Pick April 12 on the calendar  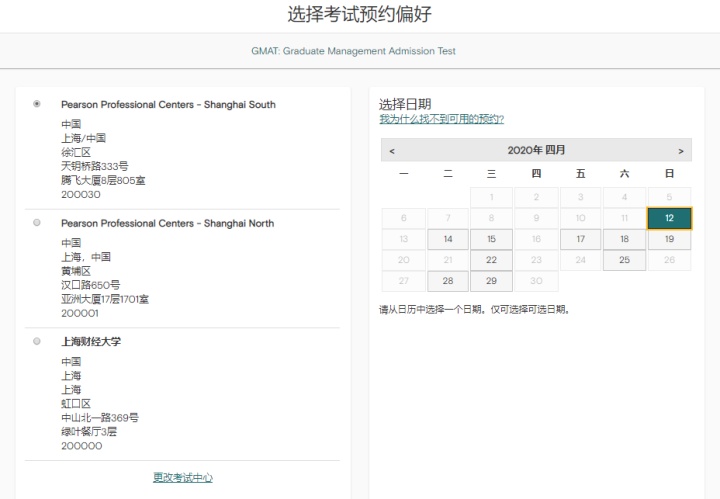point(669,218)
